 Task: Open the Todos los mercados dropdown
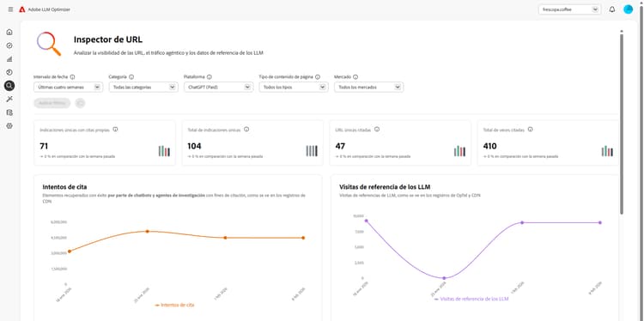(x=369, y=87)
